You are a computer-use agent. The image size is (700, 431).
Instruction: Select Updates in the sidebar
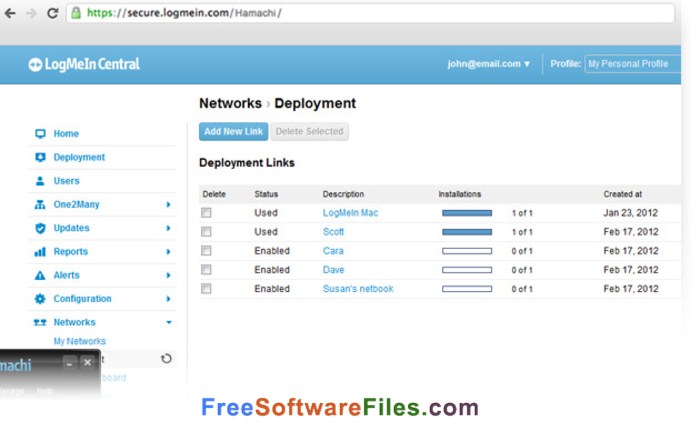71,228
